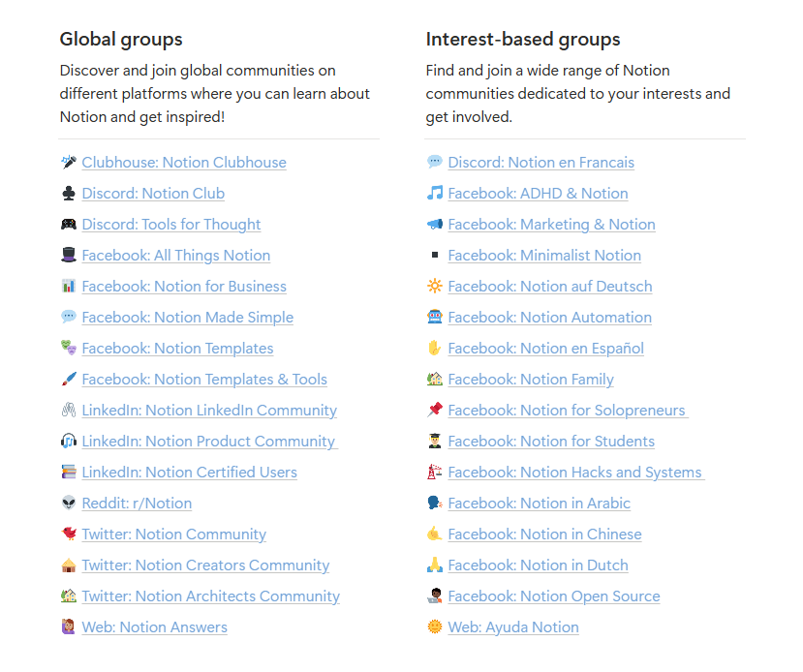Click the game controller icon for Tools for Thought
Screen dimensions: 803x672
68,225
